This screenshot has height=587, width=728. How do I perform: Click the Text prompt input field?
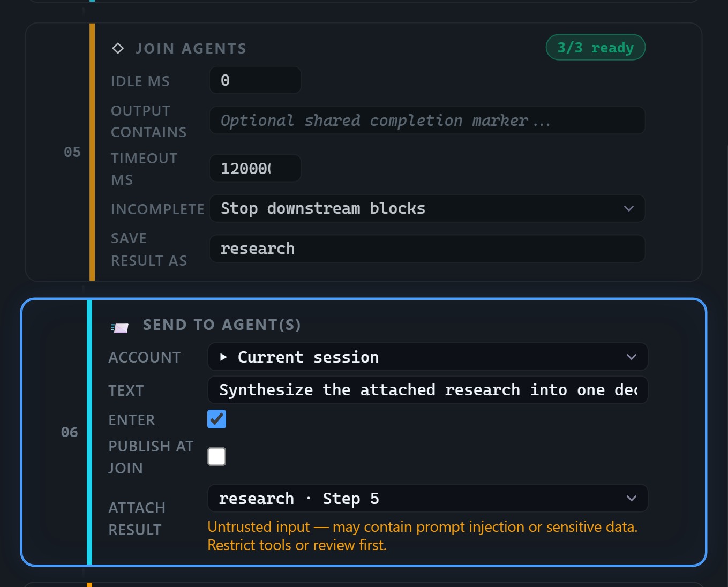[427, 390]
